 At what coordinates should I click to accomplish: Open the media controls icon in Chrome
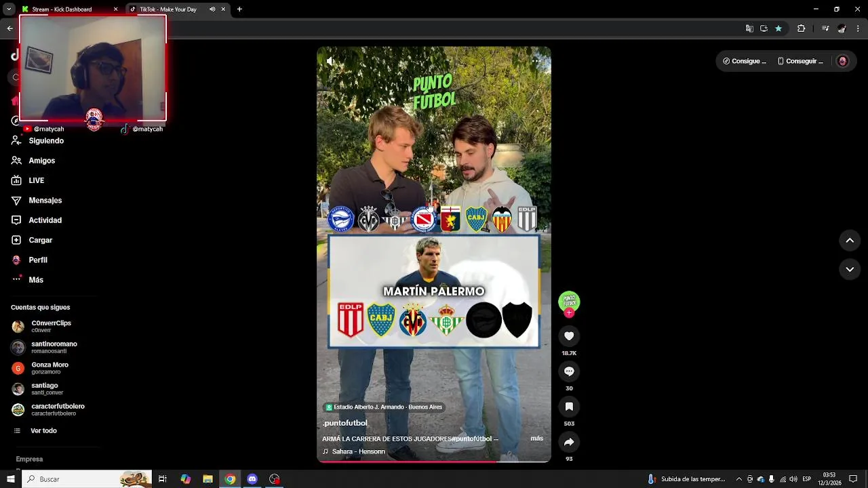click(x=825, y=28)
